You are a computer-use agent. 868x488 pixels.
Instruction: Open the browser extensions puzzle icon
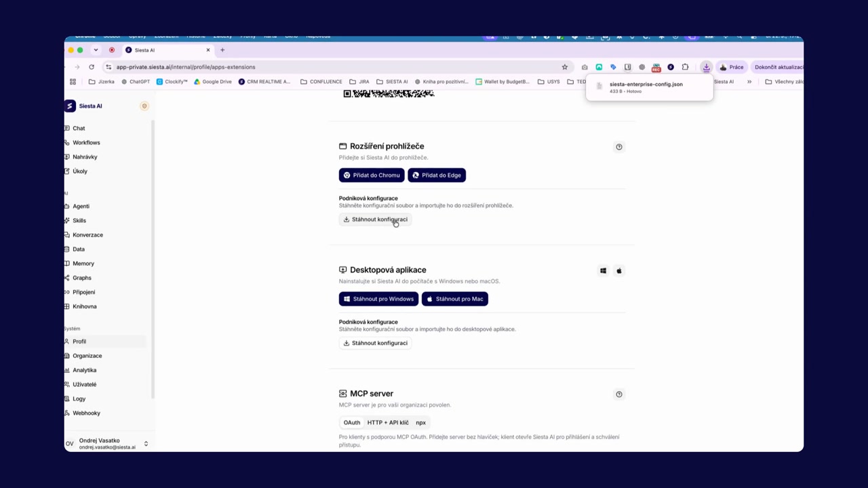click(x=685, y=67)
